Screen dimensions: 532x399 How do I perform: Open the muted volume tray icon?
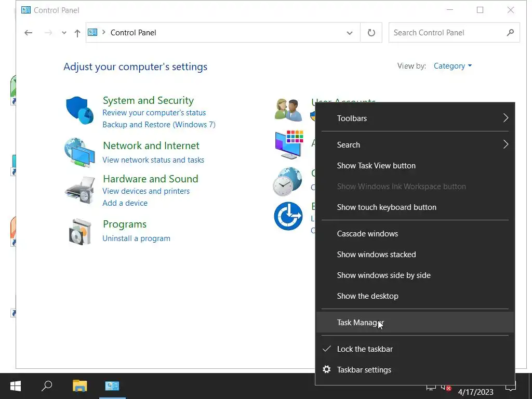(446, 388)
